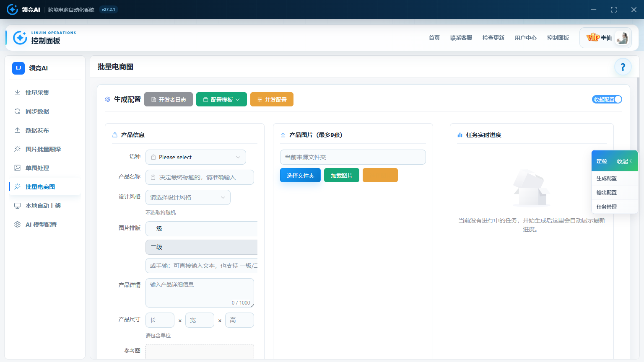This screenshot has height=362, width=644.
Task: Jump to 任务管理 in the floating panel
Action: click(615, 207)
